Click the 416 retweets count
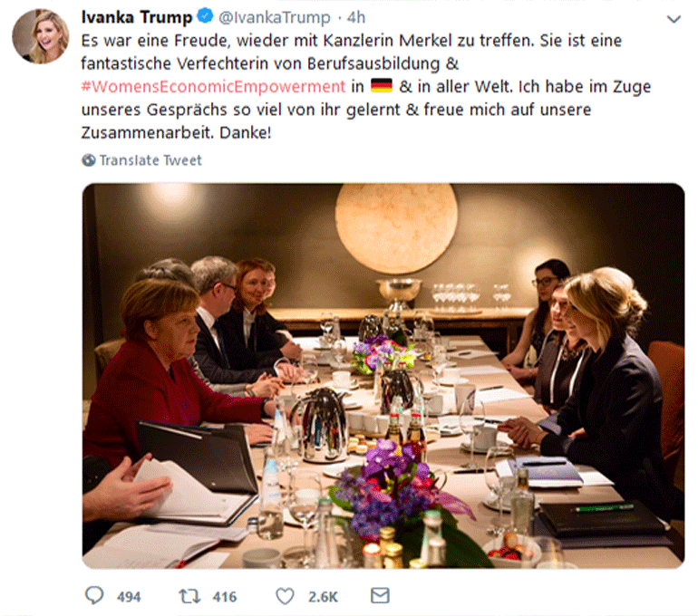This screenshot has height=616, width=698. click(x=224, y=596)
